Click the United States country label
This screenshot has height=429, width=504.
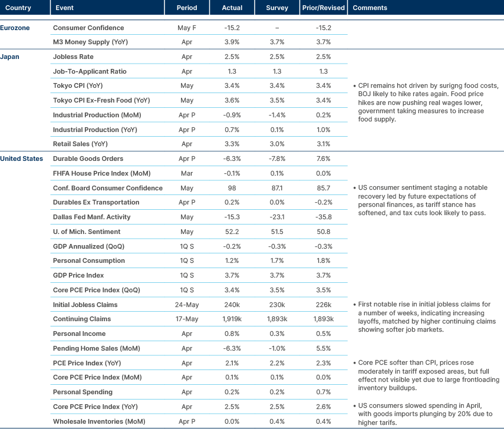pos(22,159)
